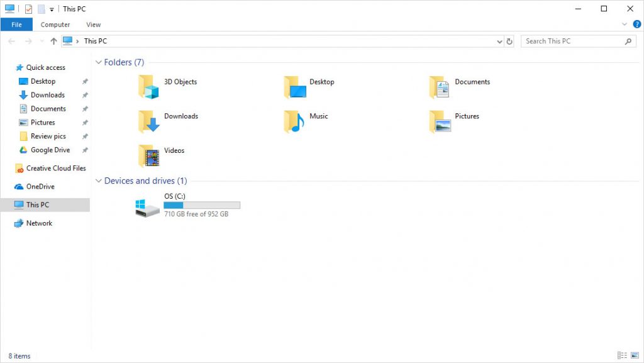Image resolution: width=644 pixels, height=363 pixels.
Task: Select the OS (C:) drive icon
Action: (147, 208)
